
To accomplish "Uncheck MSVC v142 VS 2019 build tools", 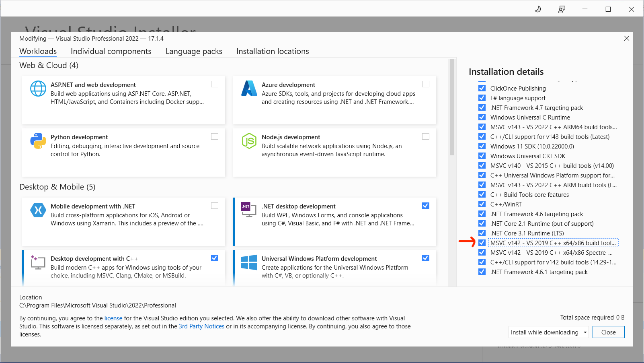I will click(x=482, y=243).
